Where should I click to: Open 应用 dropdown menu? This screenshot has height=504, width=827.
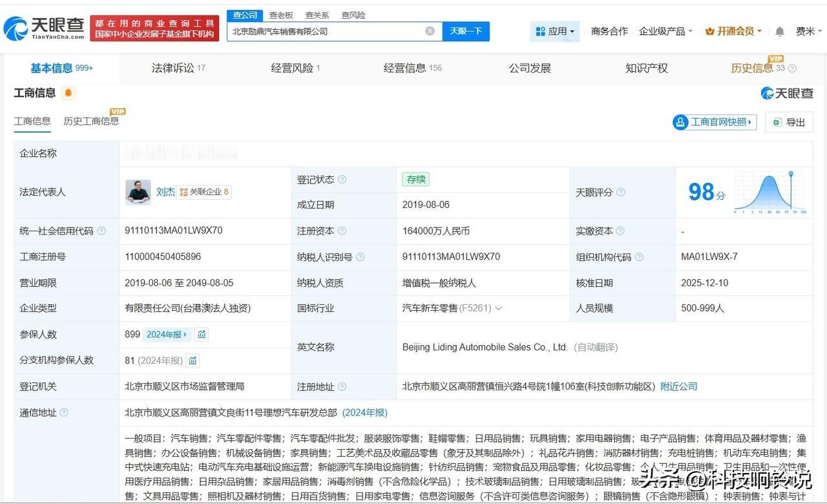coord(555,31)
